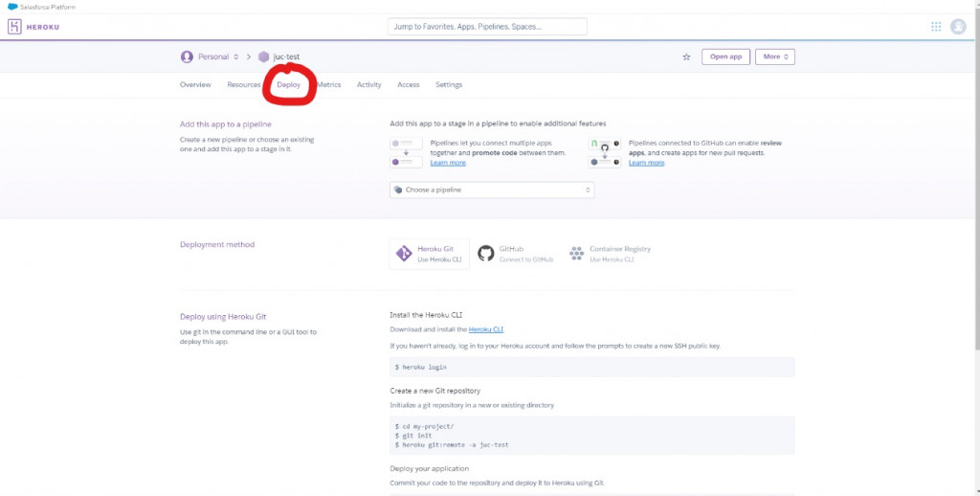Viewport: 980px width, 496px height.
Task: Switch to the Settings tab
Action: pyautogui.click(x=449, y=84)
